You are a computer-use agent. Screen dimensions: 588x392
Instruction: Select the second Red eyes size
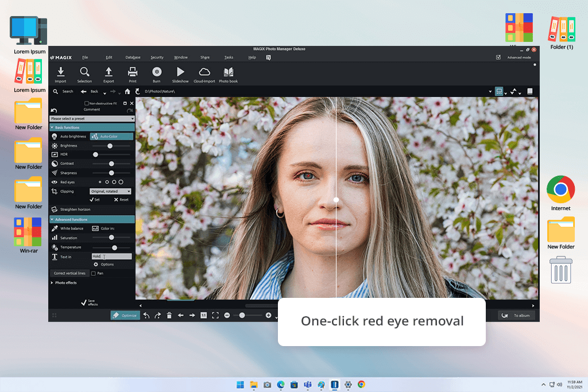click(107, 182)
